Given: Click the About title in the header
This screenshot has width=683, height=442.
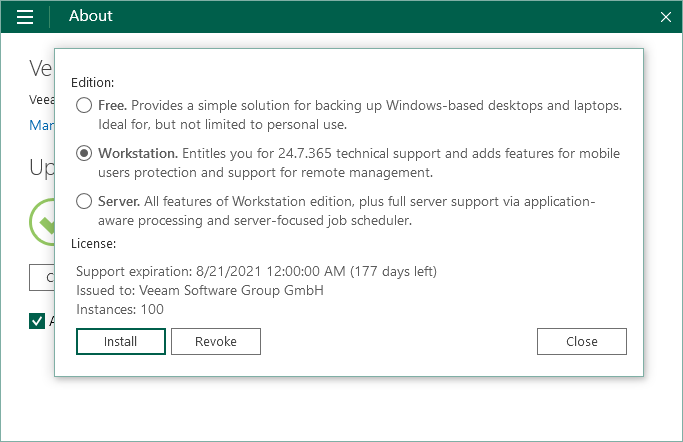Looking at the screenshot, I should coord(91,17).
